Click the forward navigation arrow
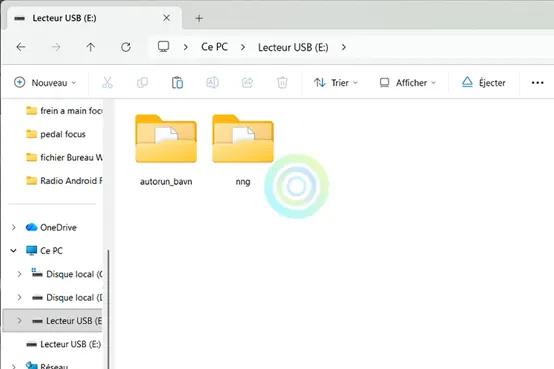The height and width of the screenshot is (369, 554). [56, 47]
